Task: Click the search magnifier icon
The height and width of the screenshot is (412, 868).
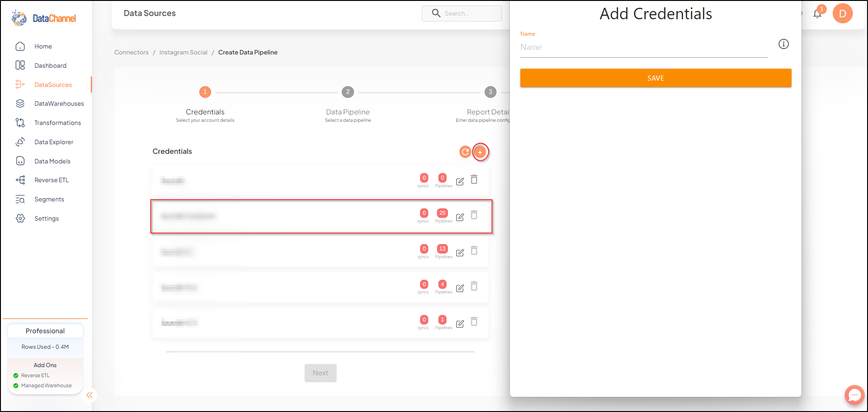Action: (436, 13)
